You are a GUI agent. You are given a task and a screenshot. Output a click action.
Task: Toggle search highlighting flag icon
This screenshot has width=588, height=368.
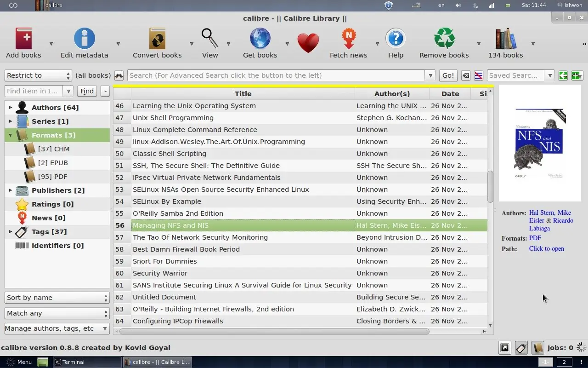[x=478, y=75]
